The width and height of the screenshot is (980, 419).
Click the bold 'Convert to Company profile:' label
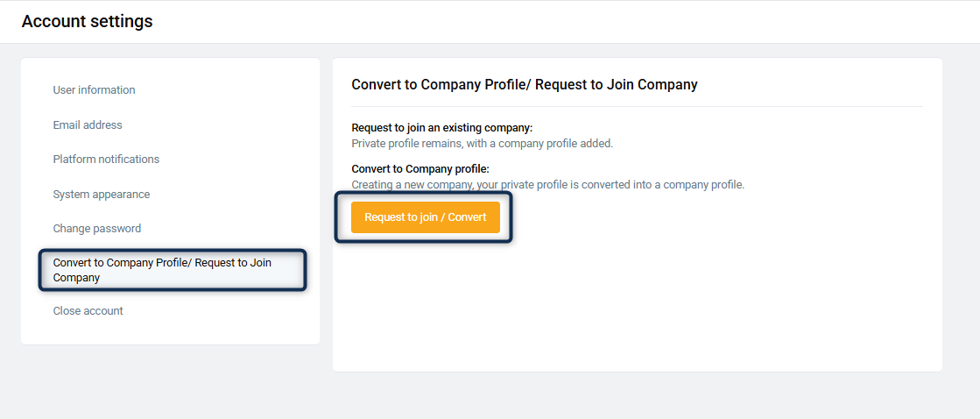(419, 169)
